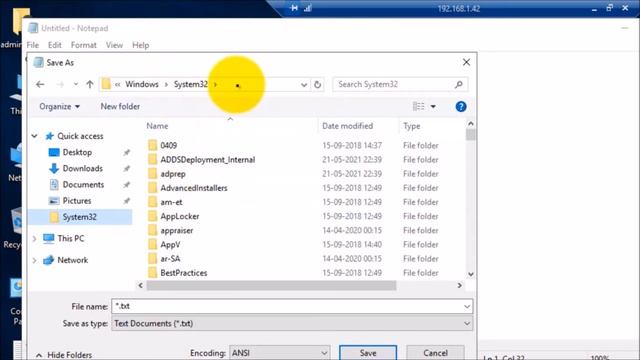
Task: Change the view layout icon
Action: tap(418, 107)
